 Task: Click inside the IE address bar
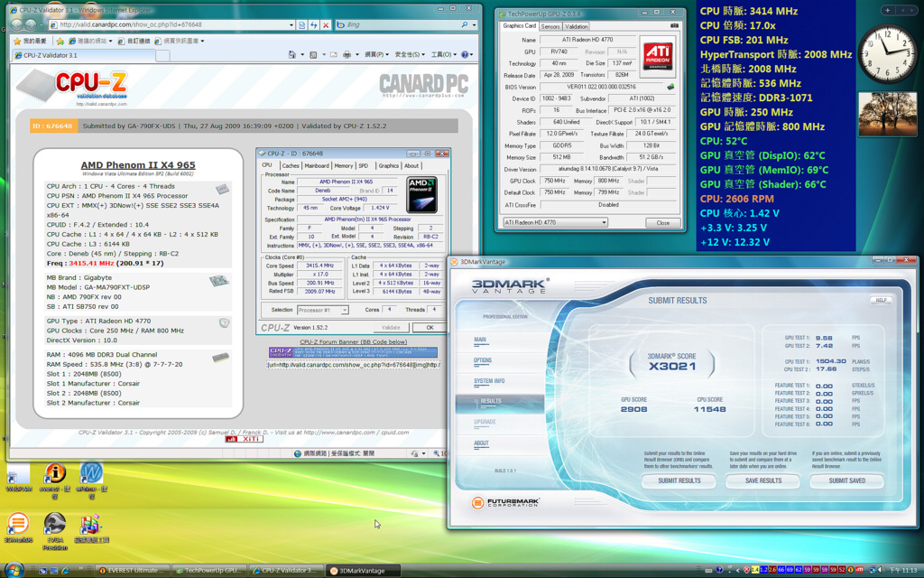click(x=171, y=24)
